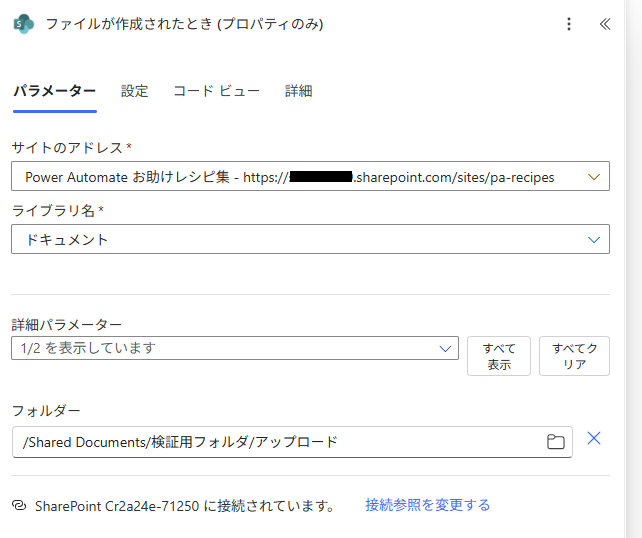Expand the サイトのアドレス dropdown
This screenshot has width=642, height=538.
tap(310, 176)
